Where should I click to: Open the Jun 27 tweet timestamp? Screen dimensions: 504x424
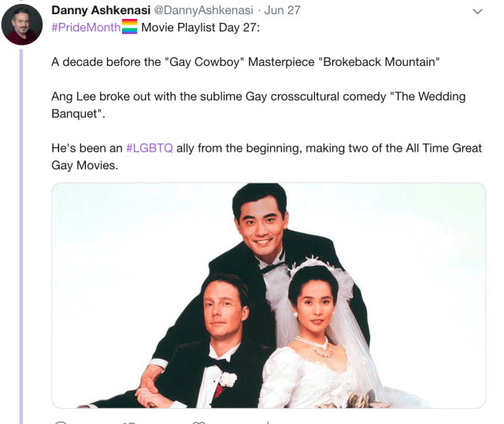pyautogui.click(x=282, y=10)
